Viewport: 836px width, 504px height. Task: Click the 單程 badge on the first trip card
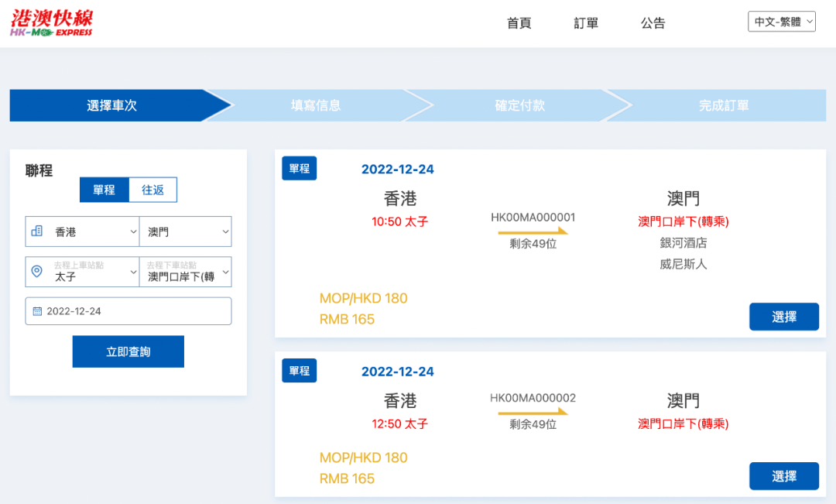coord(299,167)
